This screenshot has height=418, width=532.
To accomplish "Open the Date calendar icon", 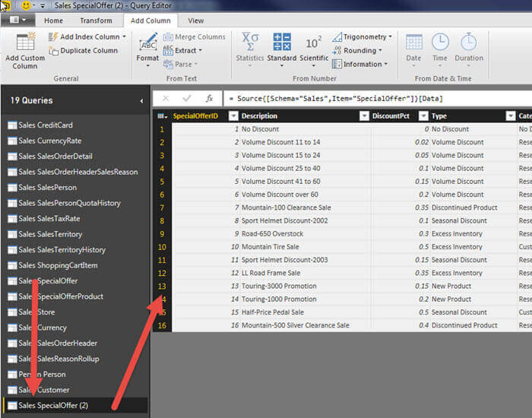I will pos(413,42).
